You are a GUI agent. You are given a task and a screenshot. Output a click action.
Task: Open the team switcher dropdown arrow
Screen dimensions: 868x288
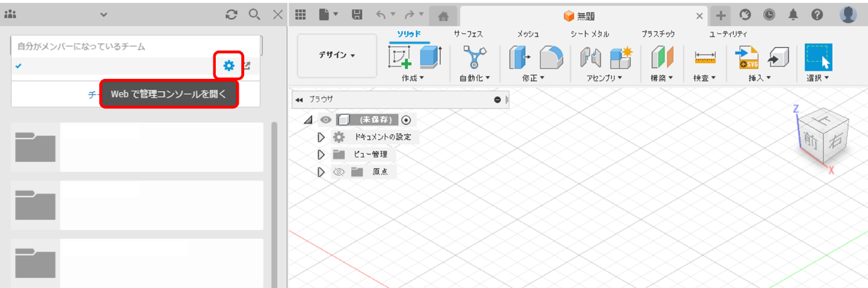[104, 15]
